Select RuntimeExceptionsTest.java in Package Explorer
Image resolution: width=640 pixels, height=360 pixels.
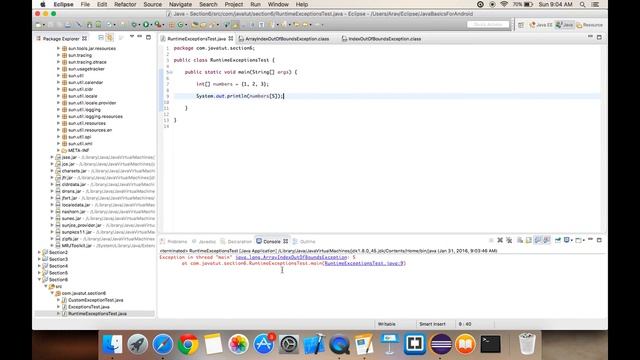point(97,314)
